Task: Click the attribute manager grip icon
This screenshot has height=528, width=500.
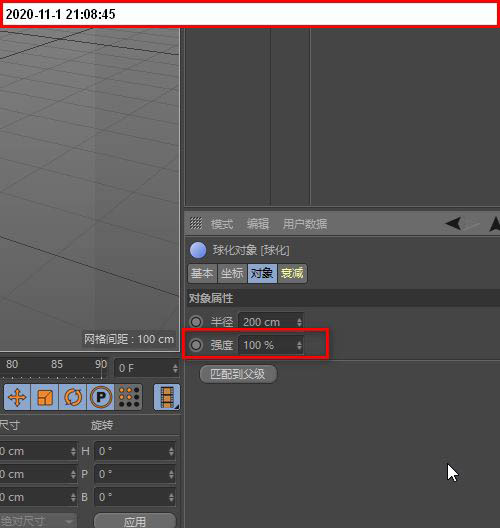Action: (196, 223)
